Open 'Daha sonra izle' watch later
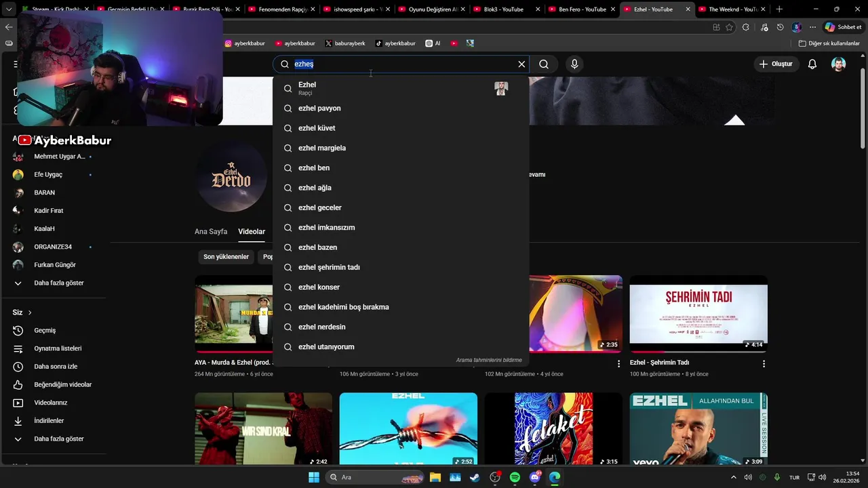Image resolution: width=868 pixels, height=488 pixels. [54, 367]
